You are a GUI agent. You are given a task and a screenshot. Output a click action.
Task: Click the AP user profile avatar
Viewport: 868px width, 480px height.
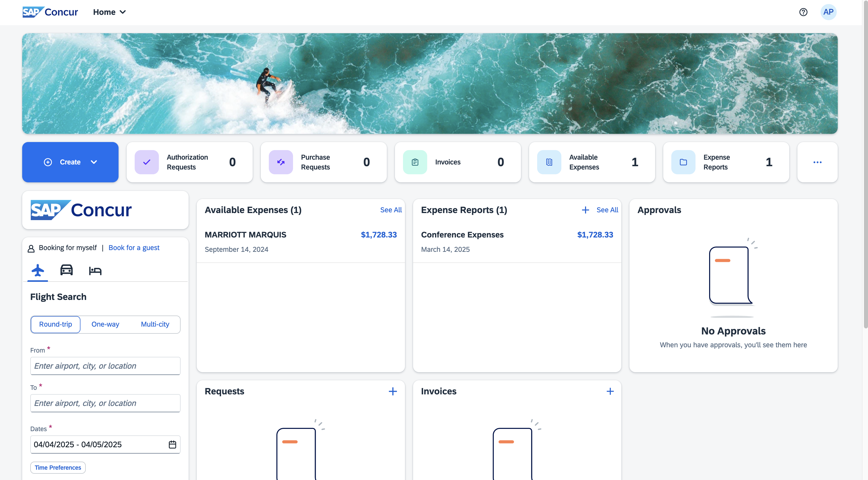point(828,12)
